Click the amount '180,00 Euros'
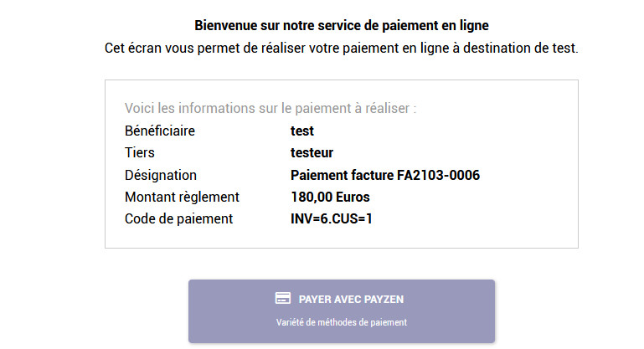The image size is (644, 349). [330, 197]
